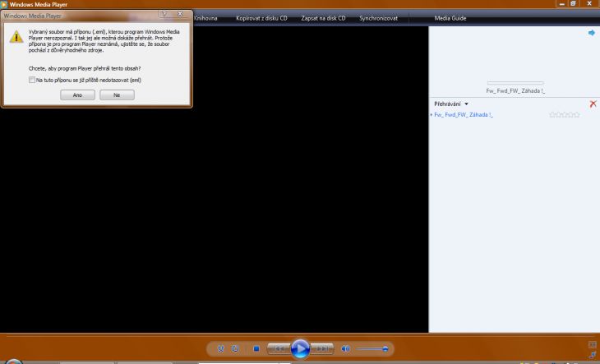Clear the list pane with red X
The width and height of the screenshot is (600, 364).
point(593,104)
